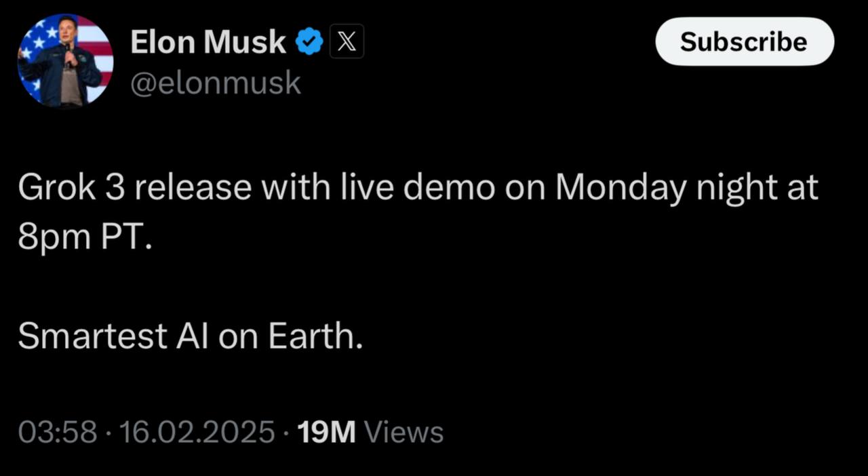Click the words 'Grok 3' in the tweet
Viewport: 868px width, 476px height.
click(70, 188)
